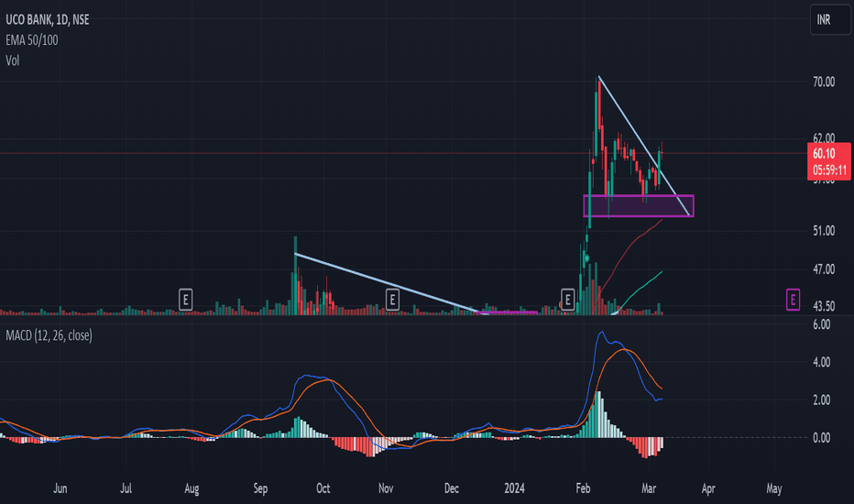Viewport: 854px width, 504px height.
Task: Select the Vol indicator legend
Action: point(13,60)
